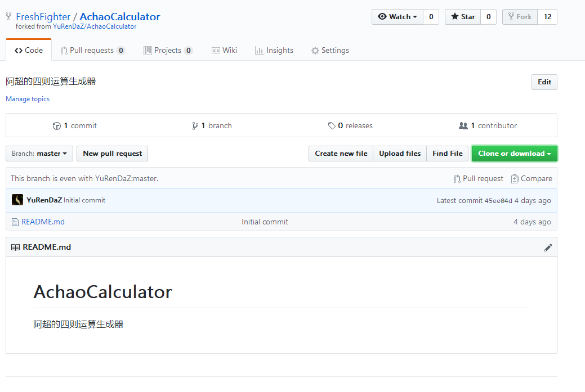Image resolution: width=585 pixels, height=392 pixels.
Task: Click the Projects counter badge 0
Action: tap(189, 51)
